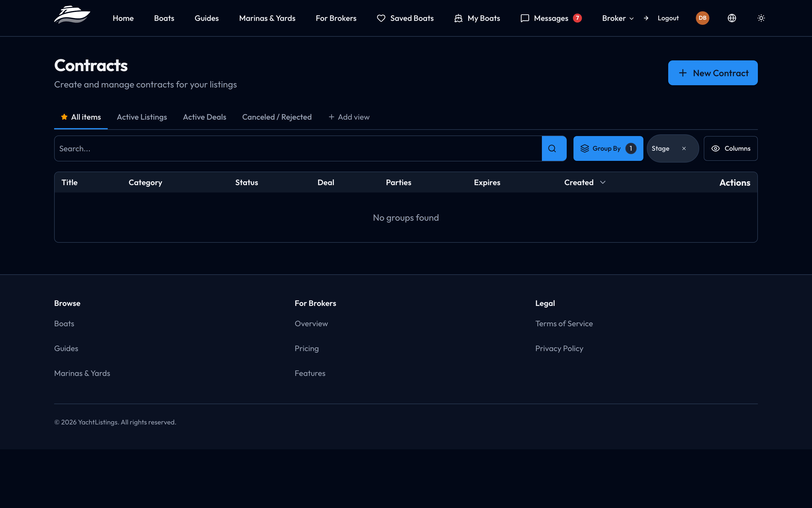Select the All items view tab

81,117
